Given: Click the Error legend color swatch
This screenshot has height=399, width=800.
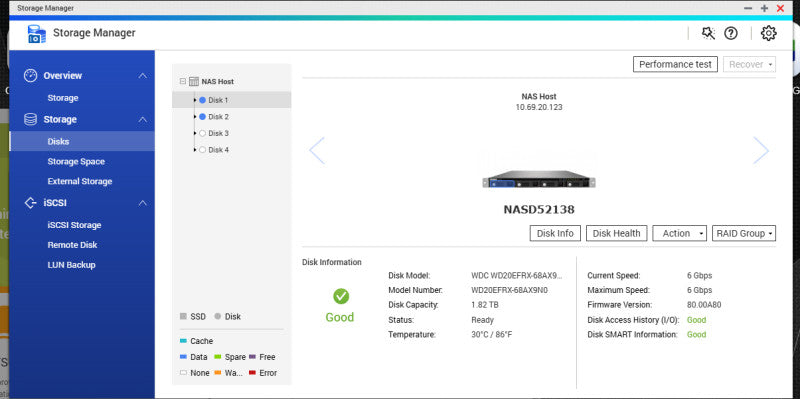Looking at the screenshot, I should (252, 373).
